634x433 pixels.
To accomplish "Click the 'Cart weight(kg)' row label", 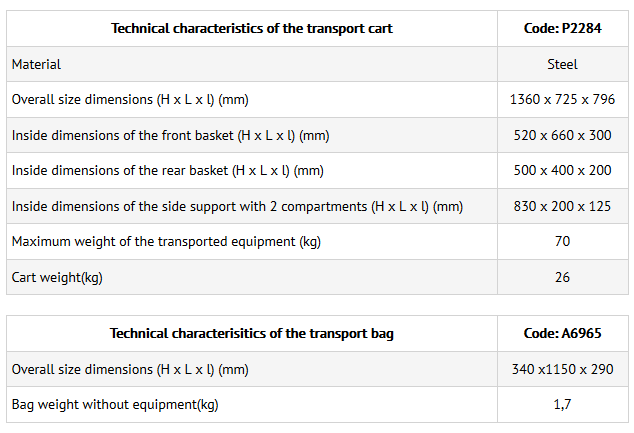I will [57, 277].
